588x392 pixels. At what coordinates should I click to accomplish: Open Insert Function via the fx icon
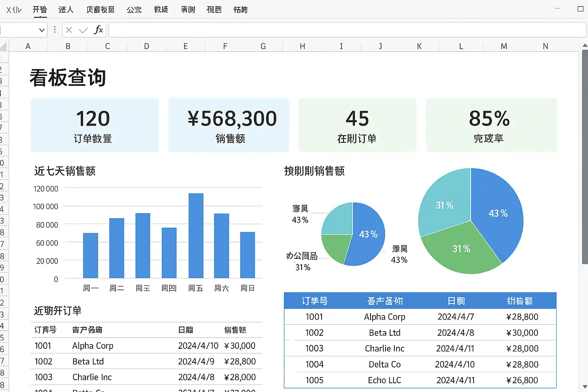[x=98, y=30]
